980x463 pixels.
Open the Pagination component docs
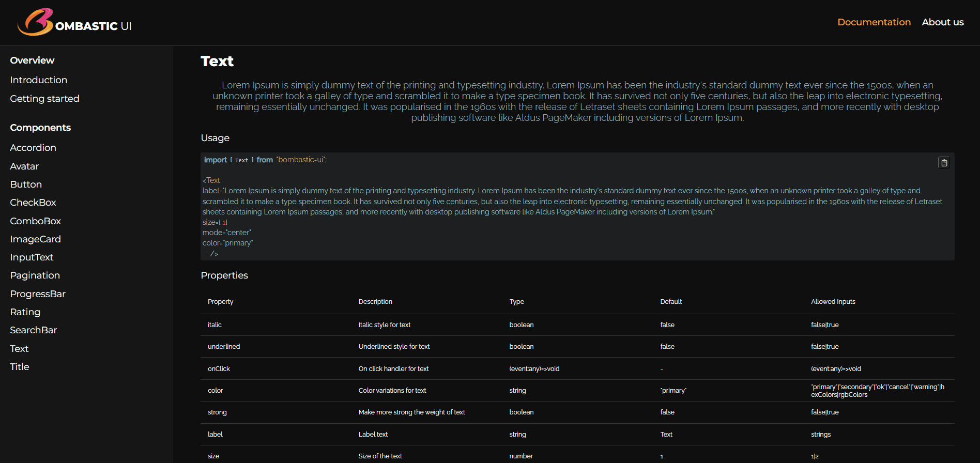[x=35, y=275]
